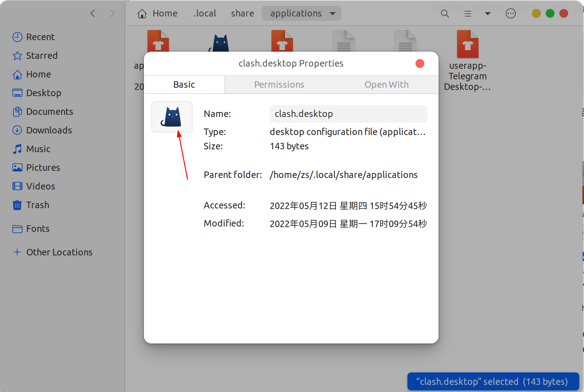The height and width of the screenshot is (392, 584).
Task: Open the search icon in the toolbar
Action: (x=445, y=13)
